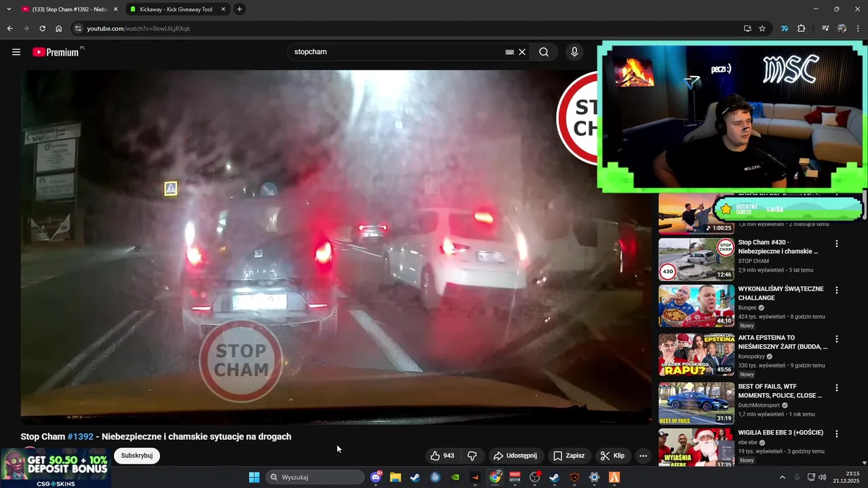
Task: Click the CSGOSKINS deposit bonus banner
Action: 56,468
